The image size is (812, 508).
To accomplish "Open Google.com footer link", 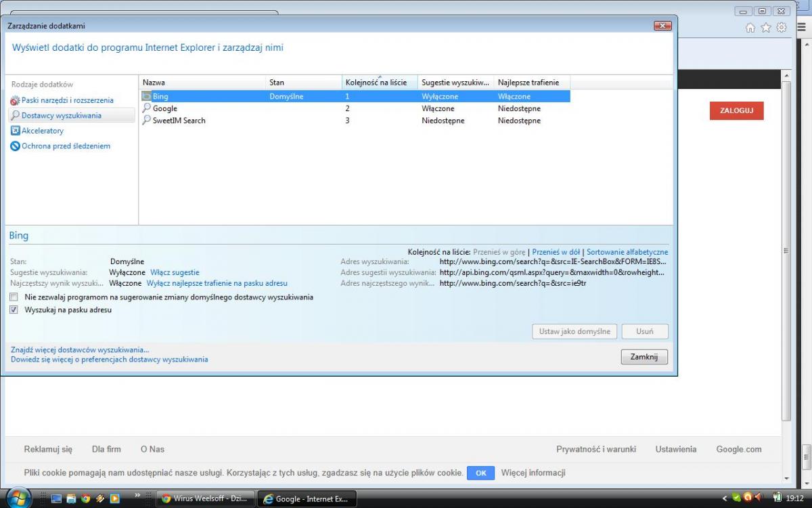I will point(739,449).
